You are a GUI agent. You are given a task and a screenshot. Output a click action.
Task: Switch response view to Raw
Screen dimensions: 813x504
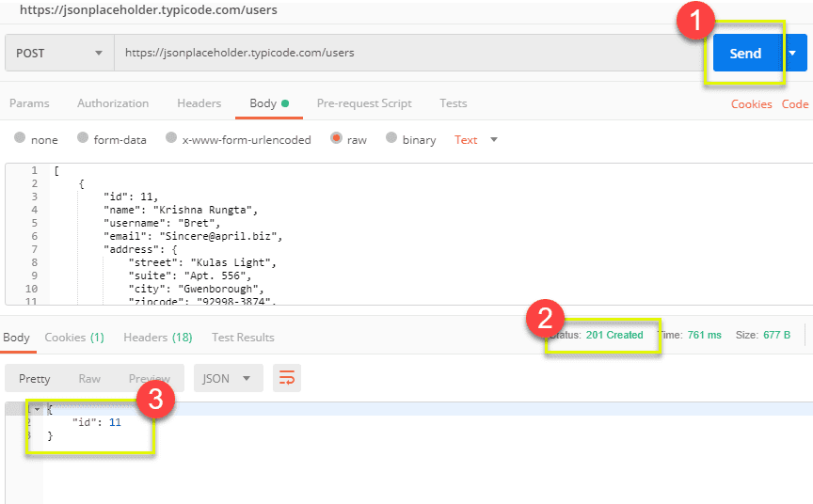click(x=89, y=379)
